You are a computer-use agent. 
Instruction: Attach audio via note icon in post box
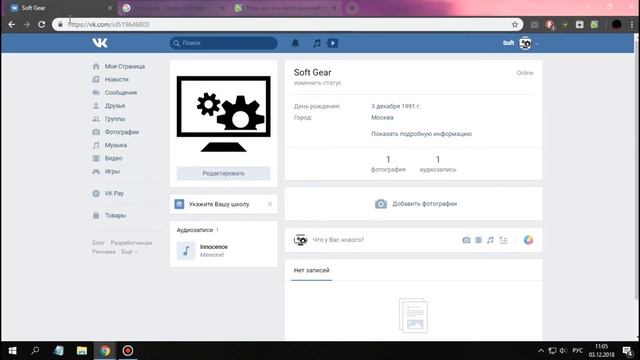point(490,240)
